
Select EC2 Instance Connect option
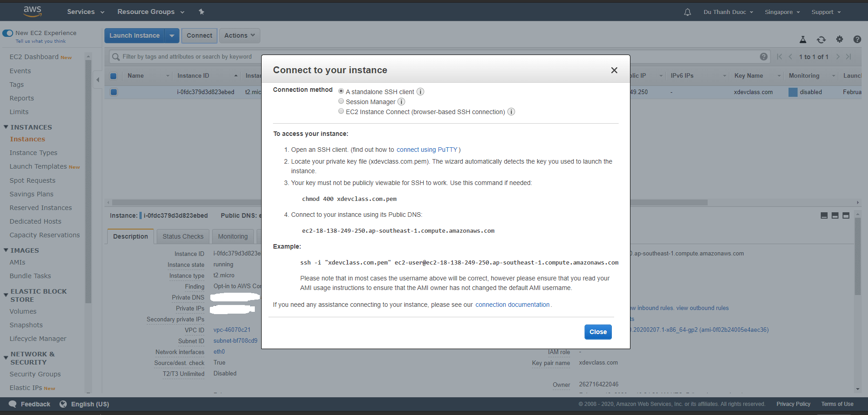tap(341, 111)
